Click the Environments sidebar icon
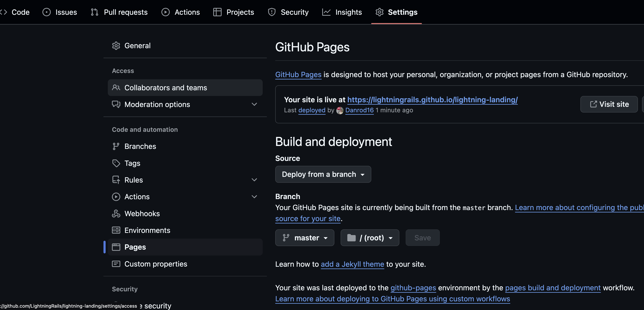The height and width of the screenshot is (310, 644). coord(116,230)
